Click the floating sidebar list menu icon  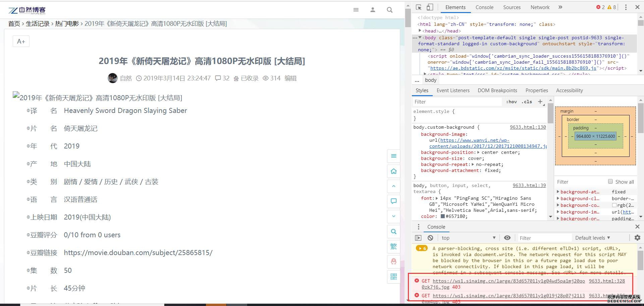tap(393, 156)
